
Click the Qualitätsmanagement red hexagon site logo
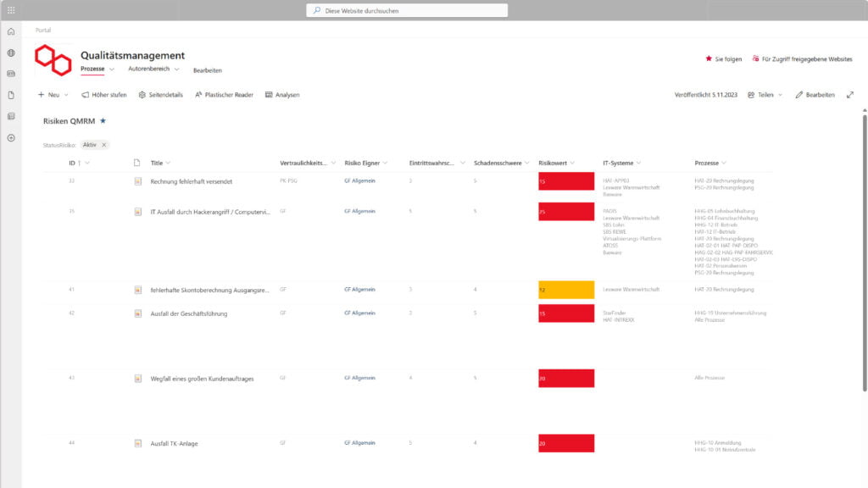[53, 60]
